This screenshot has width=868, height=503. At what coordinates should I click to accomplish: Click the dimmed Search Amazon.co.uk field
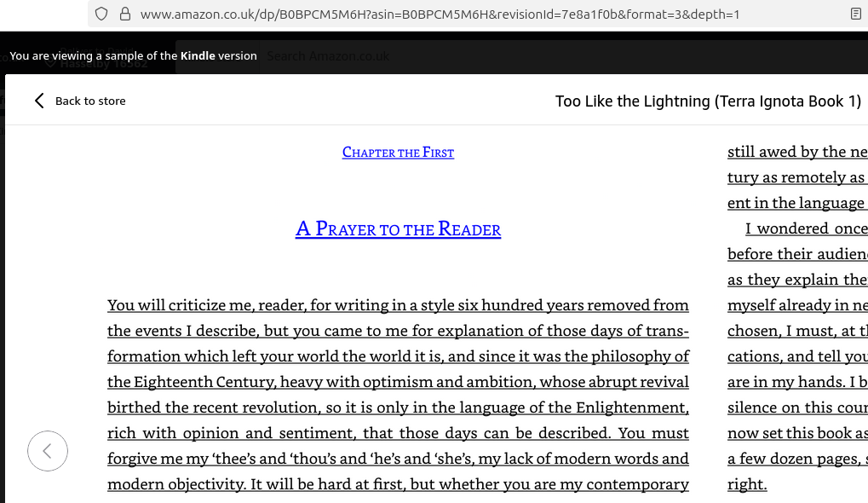click(x=328, y=56)
